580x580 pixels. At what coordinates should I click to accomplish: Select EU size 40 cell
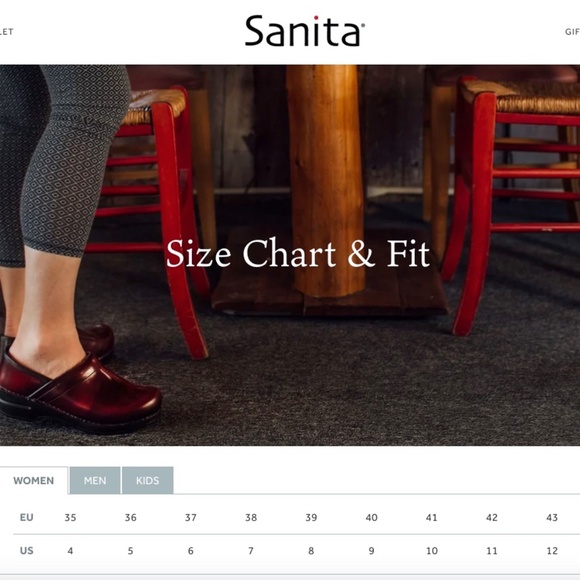pos(371,517)
